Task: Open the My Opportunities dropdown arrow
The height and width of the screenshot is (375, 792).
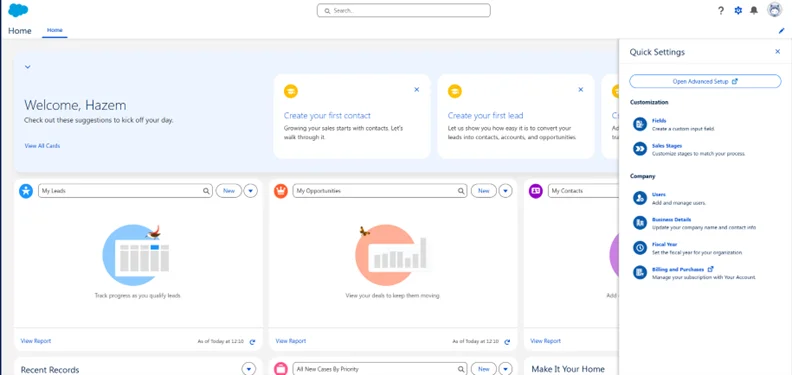Action: (506, 191)
